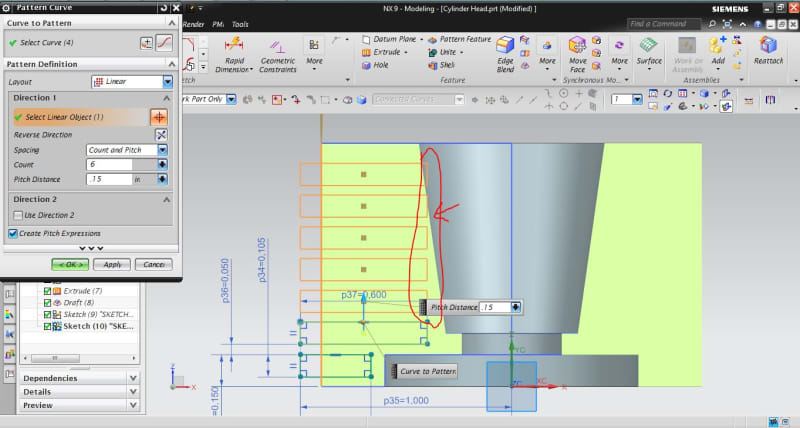Open the Pitch Distance options arrow in dialog
This screenshot has height=428, width=800.
click(162, 179)
